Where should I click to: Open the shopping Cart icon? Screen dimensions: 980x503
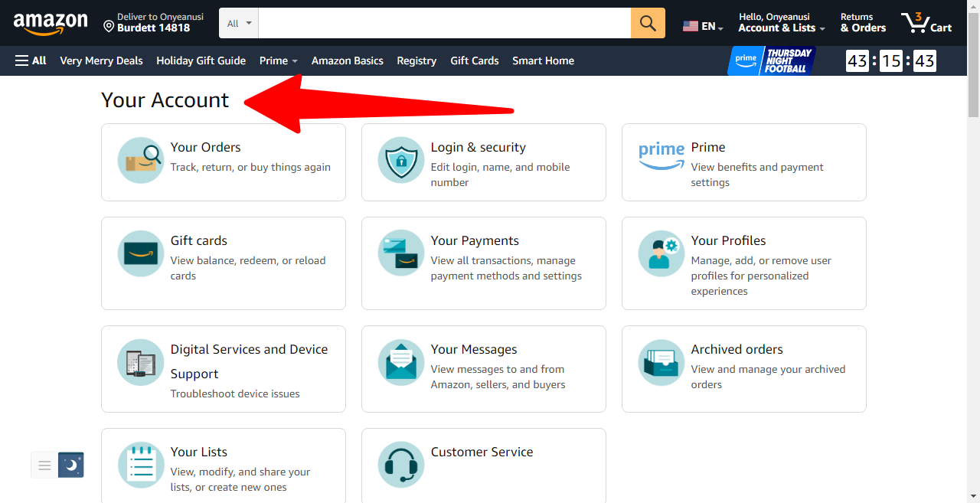coord(926,23)
